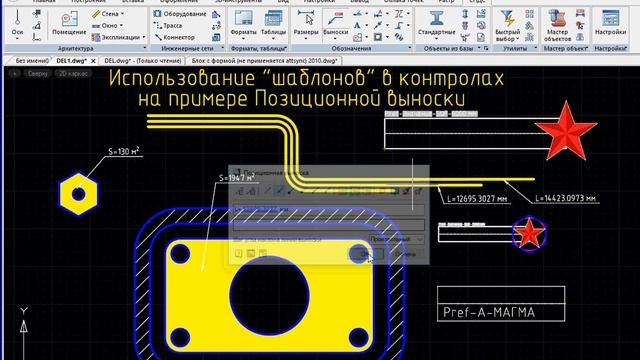The image size is (640, 360).
Task: Select the small red star in blue circle
Action: click(x=529, y=234)
